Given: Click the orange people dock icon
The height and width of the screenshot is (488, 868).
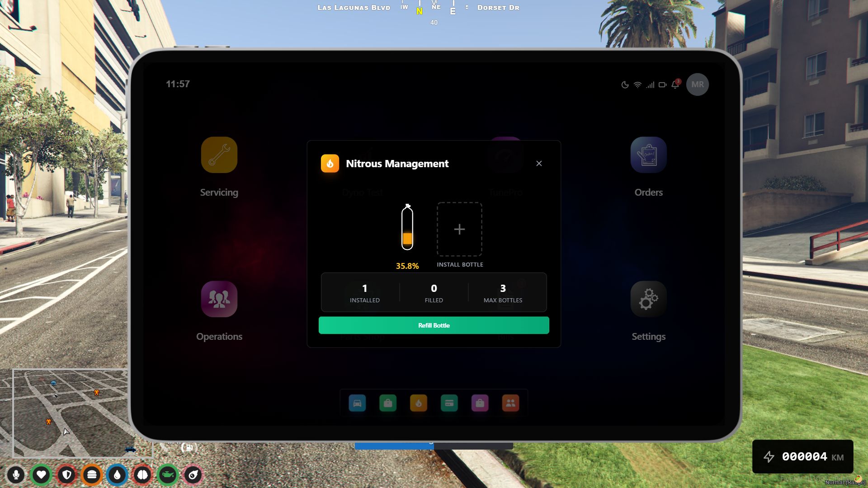Looking at the screenshot, I should (510, 403).
